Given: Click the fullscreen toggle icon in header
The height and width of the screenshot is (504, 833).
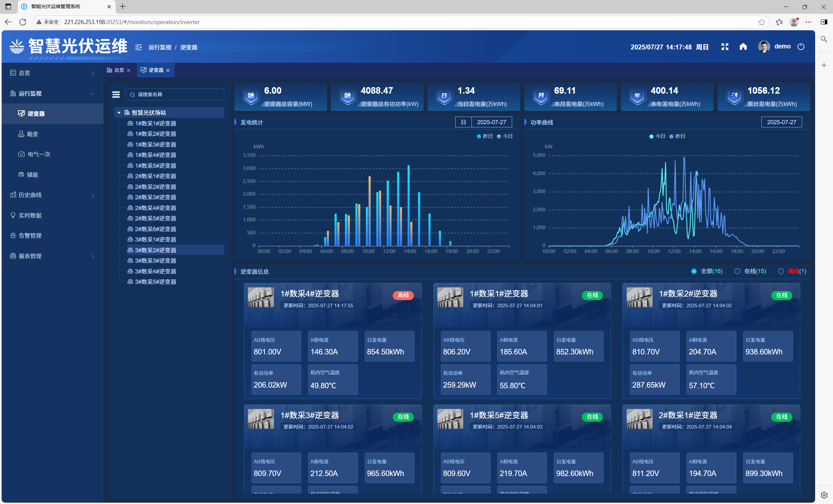Looking at the screenshot, I should click(724, 46).
